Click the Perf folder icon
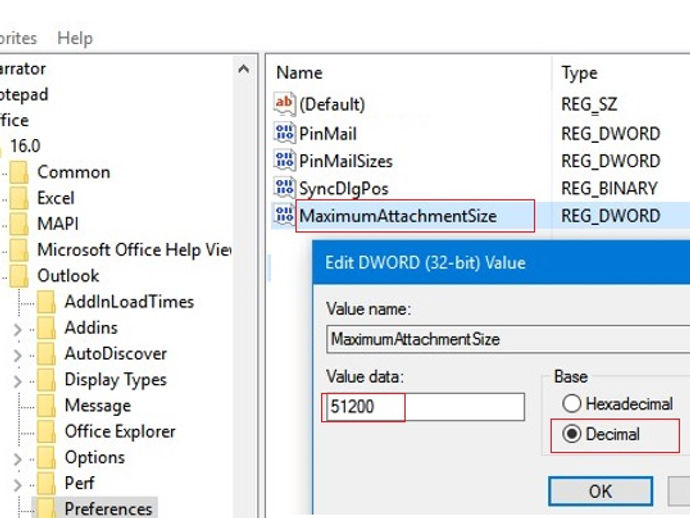 coord(46,483)
